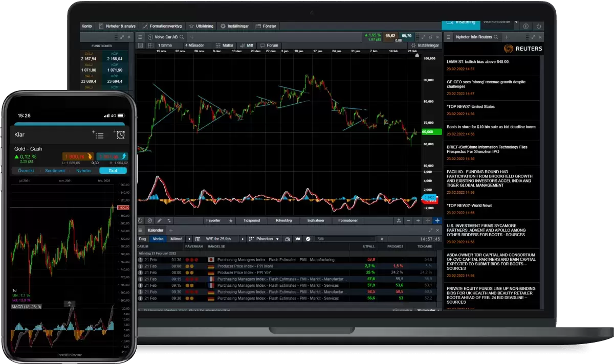Toggle the Favoriter star icon

click(231, 220)
